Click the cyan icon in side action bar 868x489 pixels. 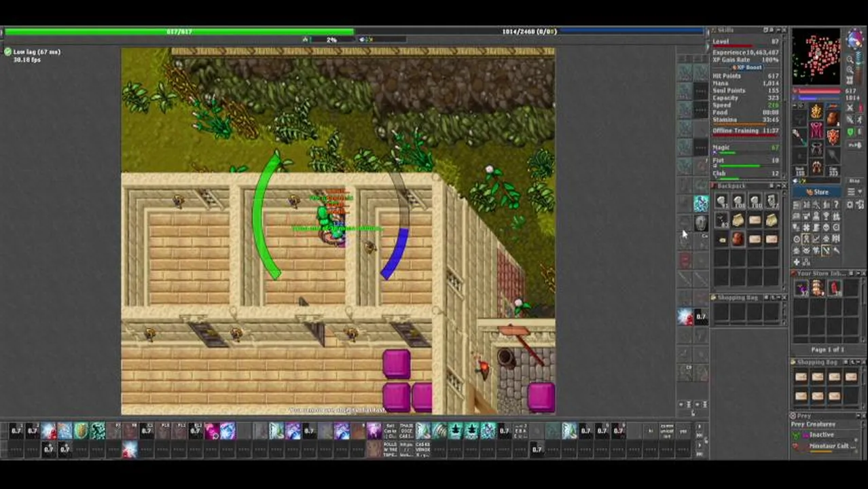click(x=701, y=203)
